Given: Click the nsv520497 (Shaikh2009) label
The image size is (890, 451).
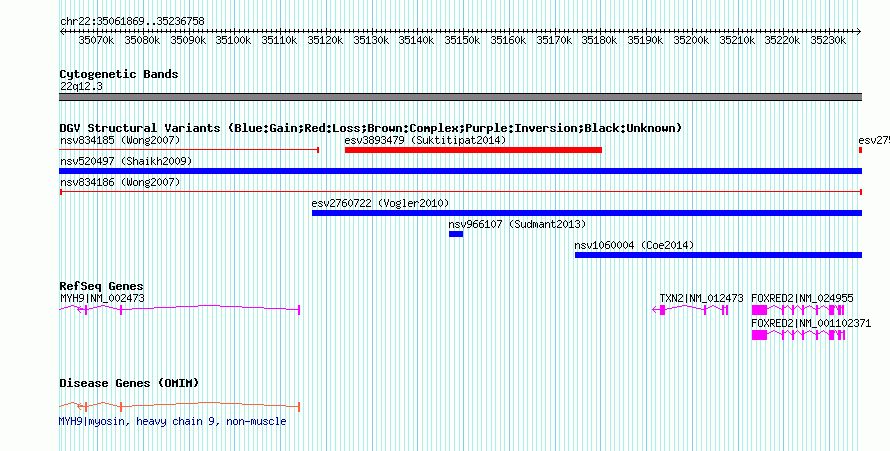Looking at the screenshot, I should (x=126, y=161).
